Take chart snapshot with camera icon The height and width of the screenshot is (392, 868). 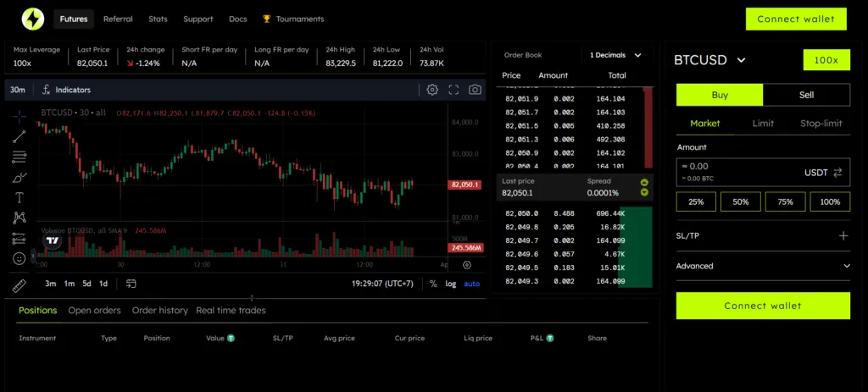(475, 90)
